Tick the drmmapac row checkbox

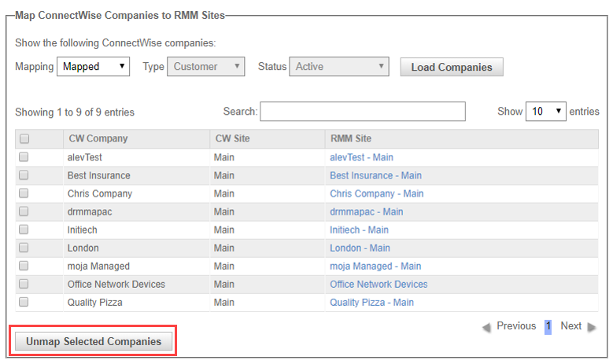tap(24, 211)
